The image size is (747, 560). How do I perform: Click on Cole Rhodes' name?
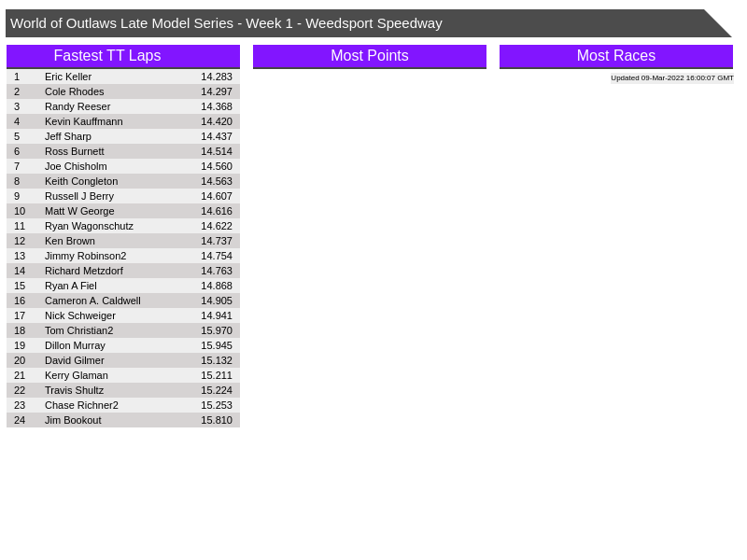(x=74, y=91)
